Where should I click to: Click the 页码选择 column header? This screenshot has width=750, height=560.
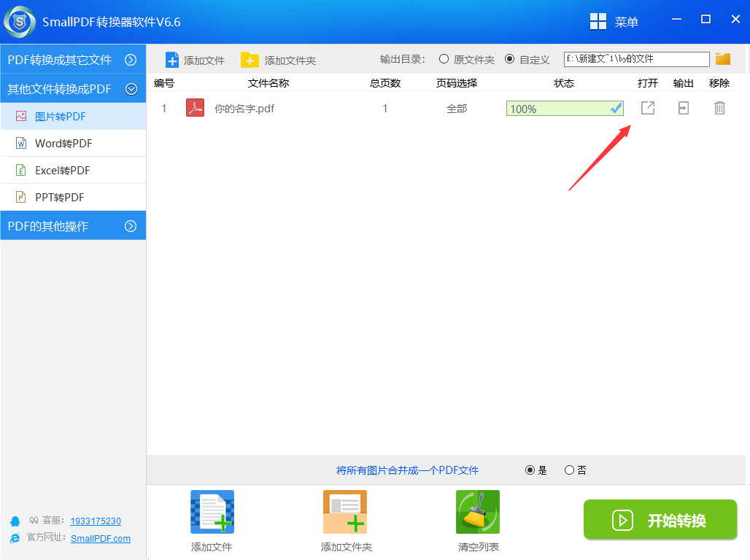[457, 83]
